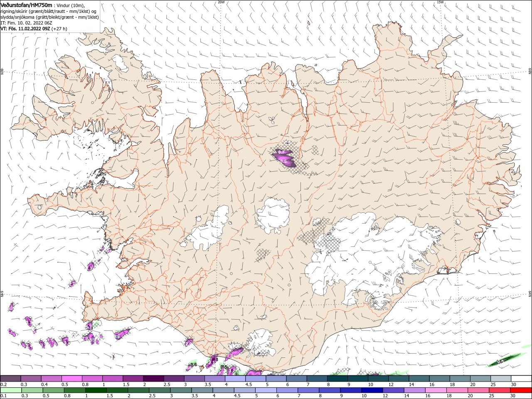532x399 pixels.
Task: Click the 'IT: Fim. 10. 02. 2022 06Z' line
Action: click(x=26, y=23)
